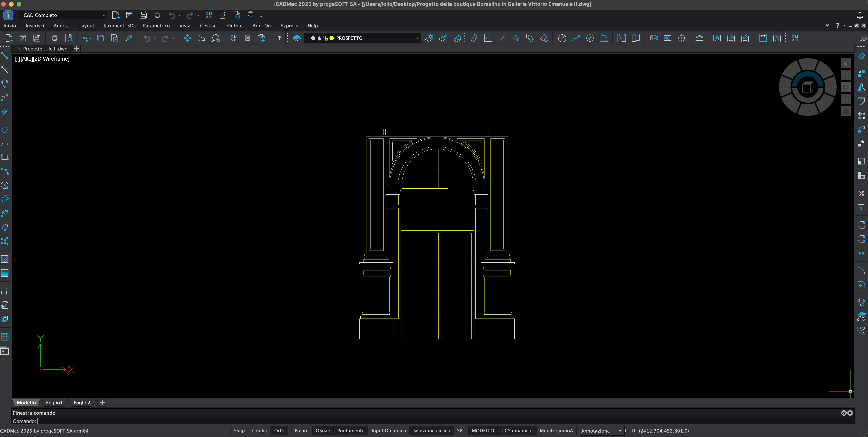Viewport: 868px width, 437px height.
Task: Click the MODELLO status bar button
Action: click(x=483, y=431)
